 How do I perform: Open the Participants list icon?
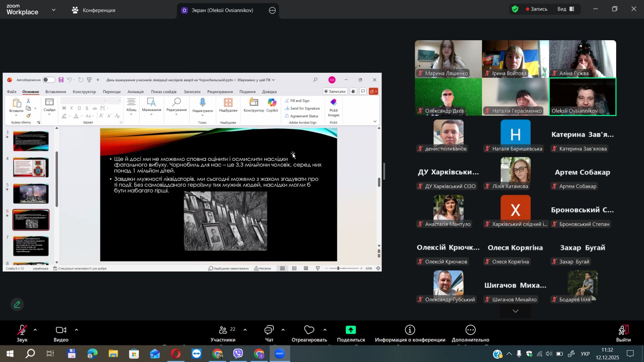223,330
